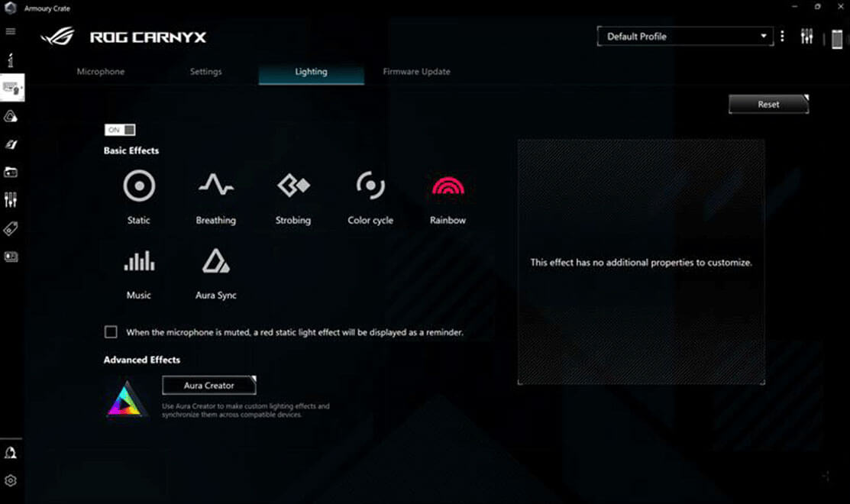Screen dimensions: 850x504
Task: Open the device page in sidebar
Action: 12,87
